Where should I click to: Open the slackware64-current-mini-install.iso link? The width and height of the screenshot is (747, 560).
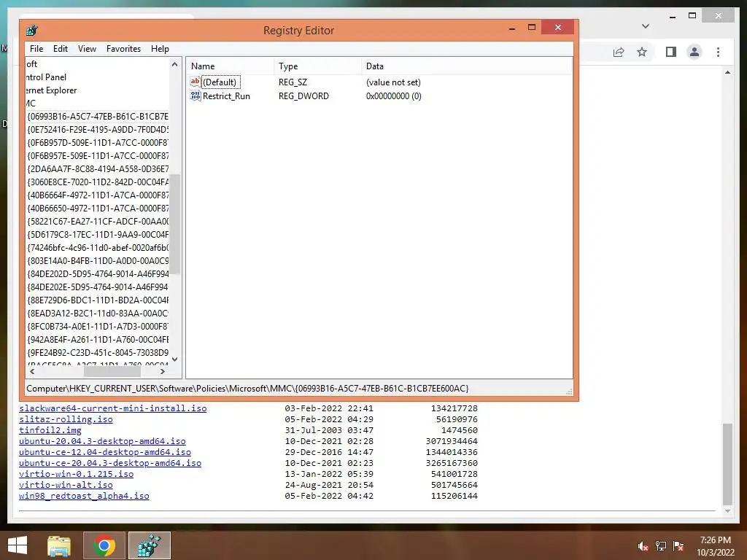113,408
